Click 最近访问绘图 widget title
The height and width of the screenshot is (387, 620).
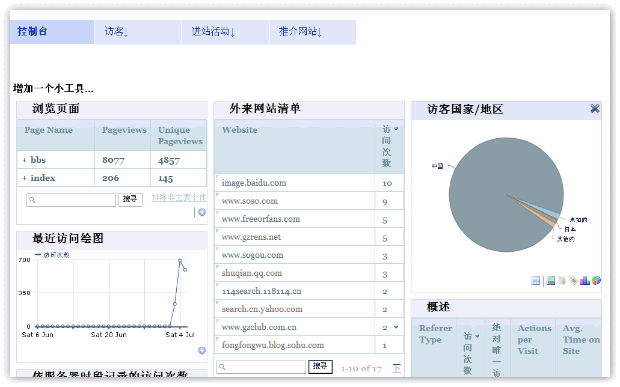pos(68,238)
